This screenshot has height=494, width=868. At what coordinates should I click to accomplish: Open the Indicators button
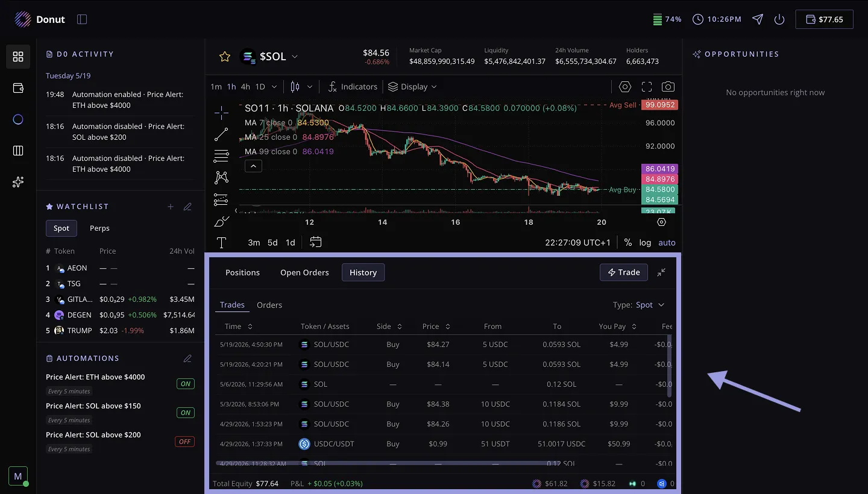(353, 87)
